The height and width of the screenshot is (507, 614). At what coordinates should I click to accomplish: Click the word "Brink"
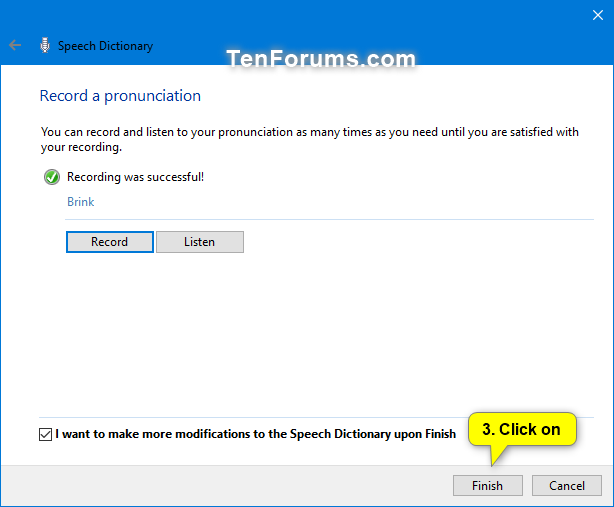81,202
